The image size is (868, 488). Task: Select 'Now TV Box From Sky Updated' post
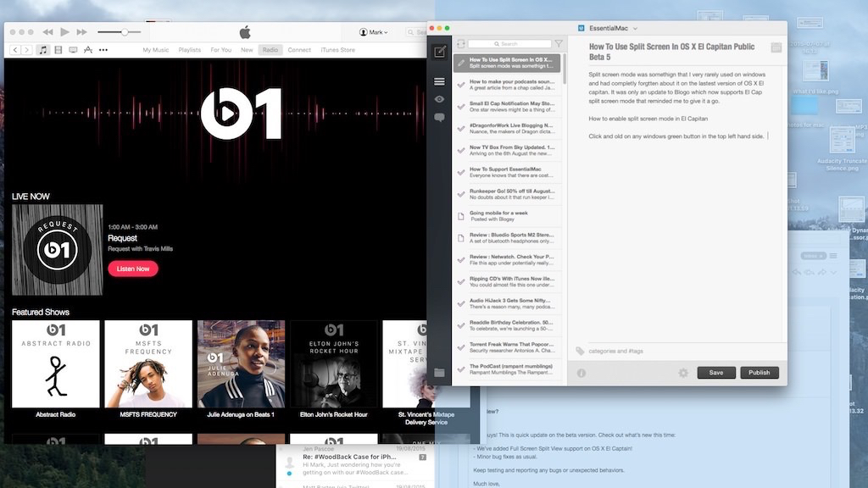tap(507, 151)
